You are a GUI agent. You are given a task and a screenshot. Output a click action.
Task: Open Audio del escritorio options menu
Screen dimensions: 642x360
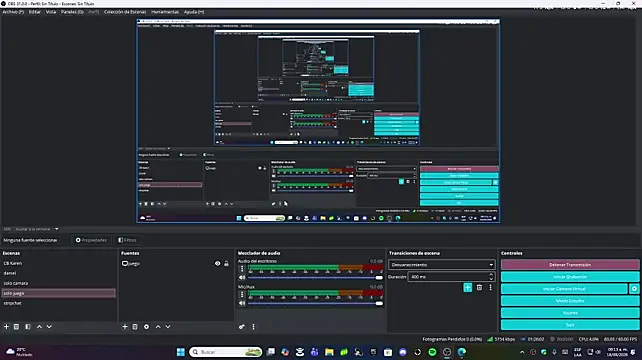pyautogui.click(x=242, y=269)
